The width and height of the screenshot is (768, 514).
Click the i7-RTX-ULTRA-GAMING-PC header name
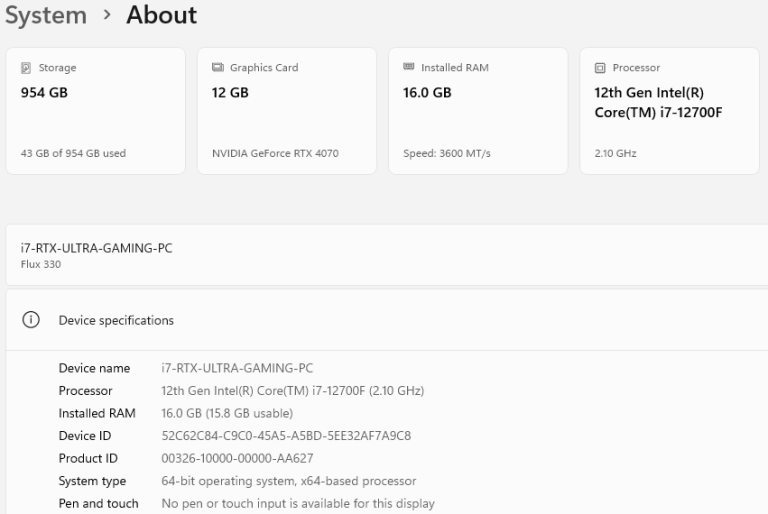coord(96,248)
